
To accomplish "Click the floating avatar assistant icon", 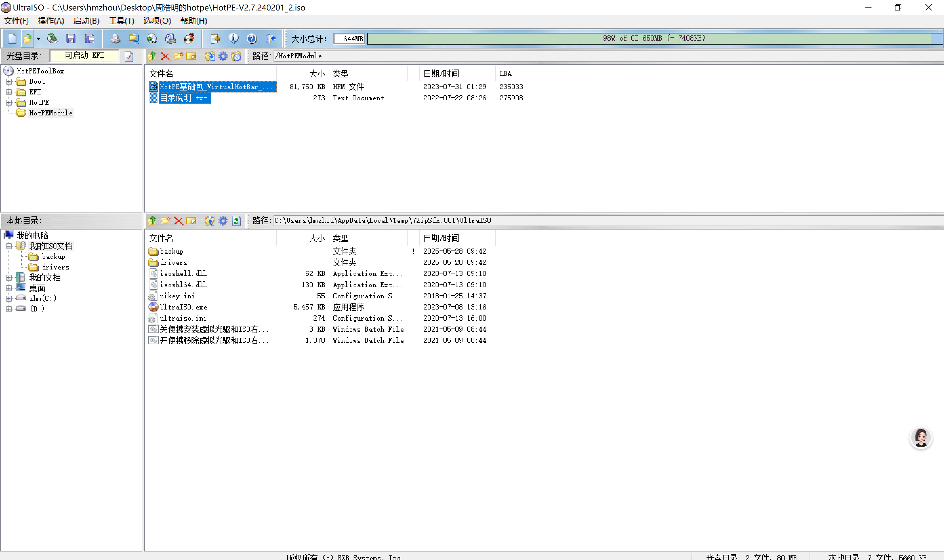I will (x=921, y=438).
